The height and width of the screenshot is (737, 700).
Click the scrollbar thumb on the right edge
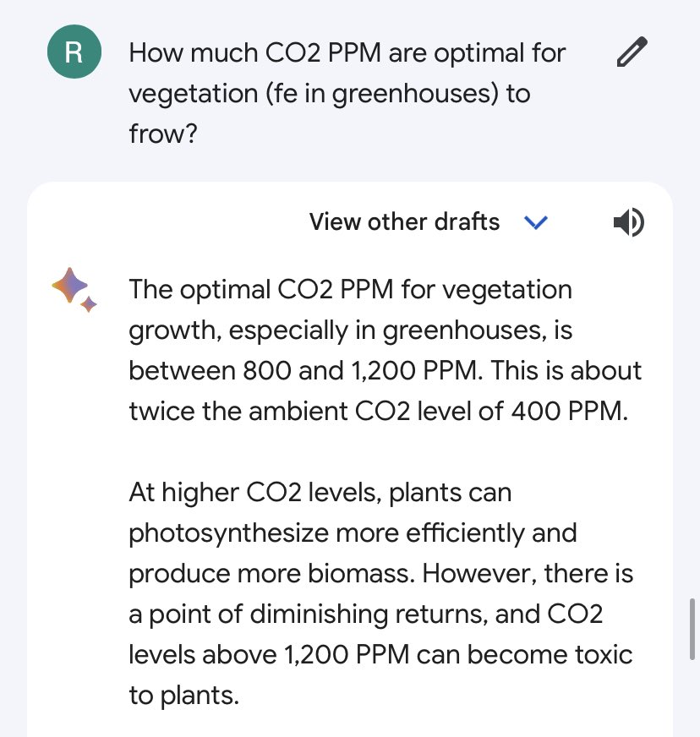point(692,629)
